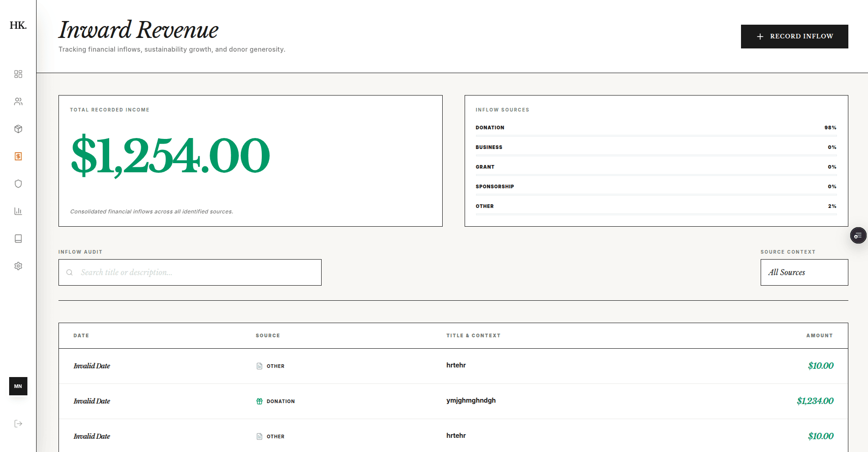The image size is (868, 452).
Task: Click the AMOUNT column header
Action: pyautogui.click(x=820, y=335)
